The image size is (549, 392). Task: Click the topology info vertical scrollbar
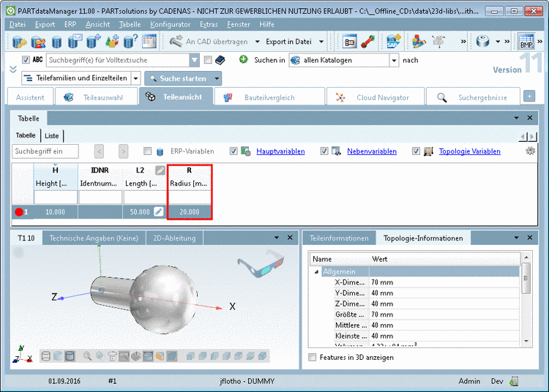(x=526, y=299)
